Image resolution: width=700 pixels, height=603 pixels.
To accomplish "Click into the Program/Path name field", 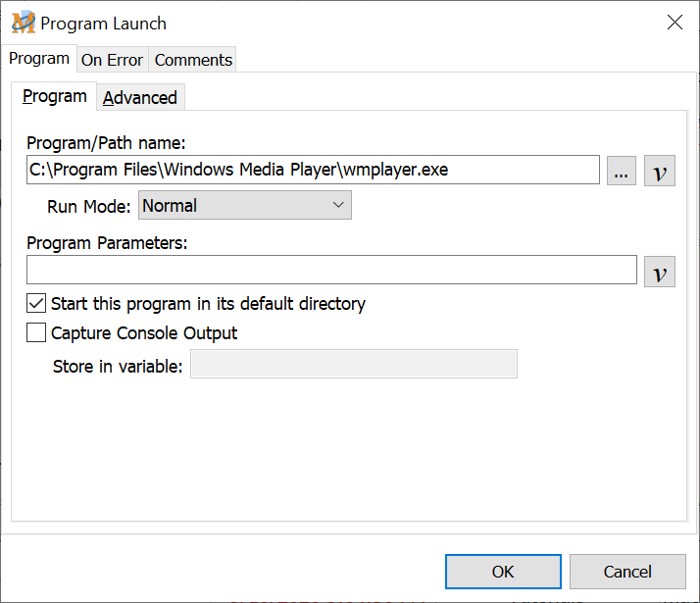I will click(x=314, y=171).
